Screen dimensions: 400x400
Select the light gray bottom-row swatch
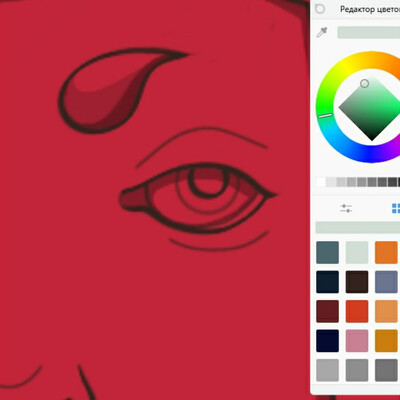[x=327, y=370]
